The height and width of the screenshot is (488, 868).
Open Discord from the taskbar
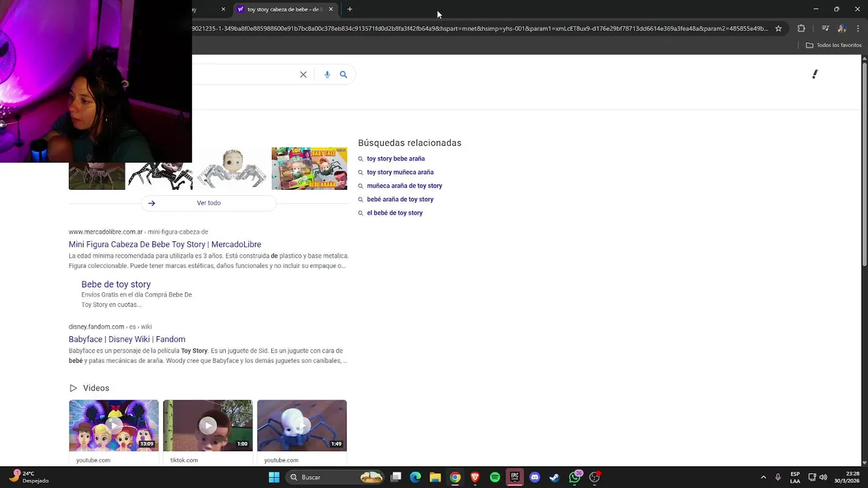coord(534,477)
